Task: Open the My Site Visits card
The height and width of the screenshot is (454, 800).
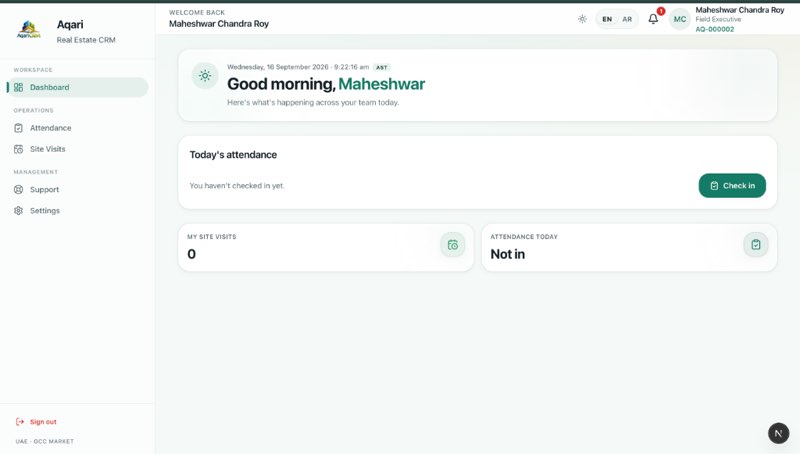Action: [x=326, y=247]
